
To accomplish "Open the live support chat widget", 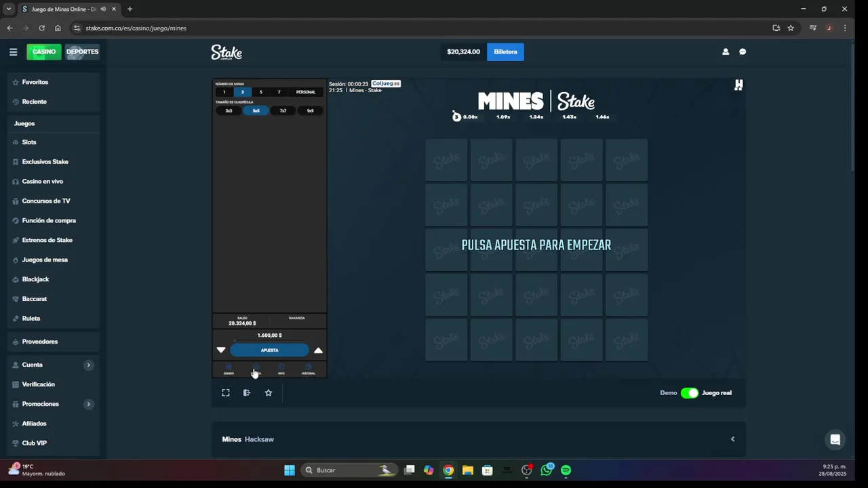I will pyautogui.click(x=835, y=439).
